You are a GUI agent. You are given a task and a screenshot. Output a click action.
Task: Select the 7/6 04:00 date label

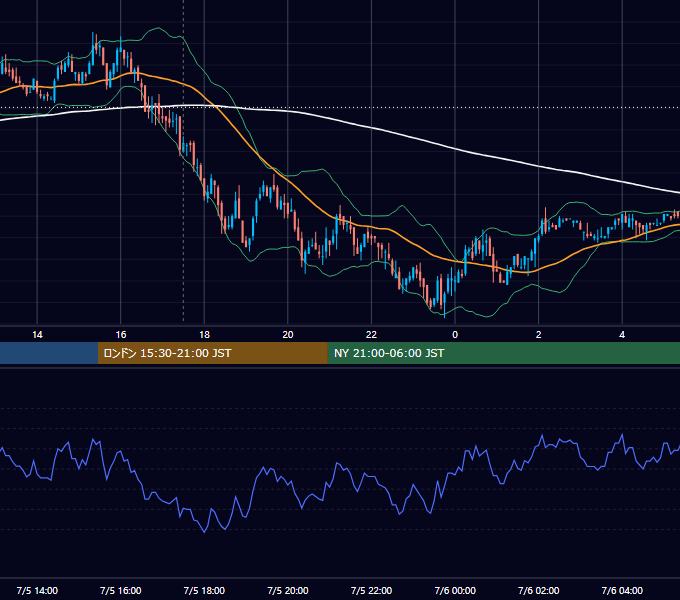[622, 590]
